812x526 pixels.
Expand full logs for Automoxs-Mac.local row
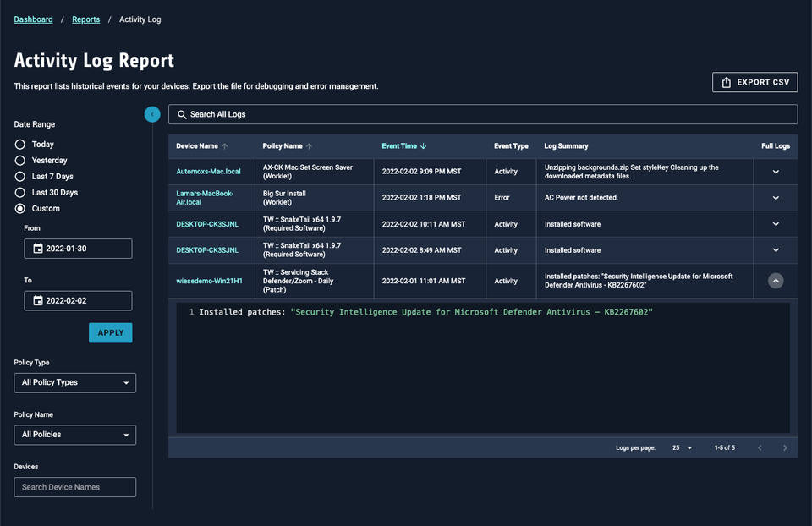click(x=776, y=171)
